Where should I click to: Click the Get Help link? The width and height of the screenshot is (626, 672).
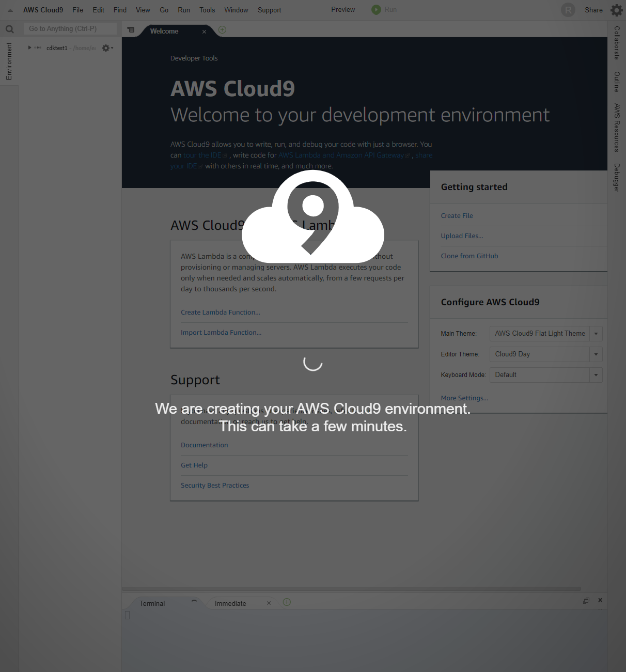click(x=194, y=465)
